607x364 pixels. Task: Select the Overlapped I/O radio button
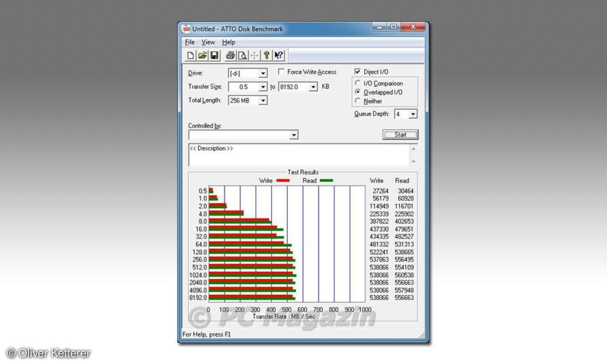[x=358, y=92]
